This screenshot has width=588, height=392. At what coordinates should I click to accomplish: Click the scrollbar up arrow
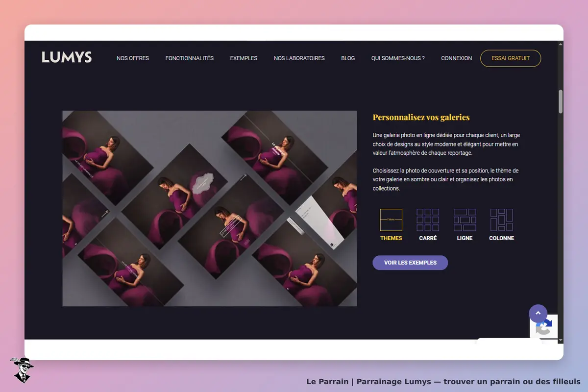pyautogui.click(x=561, y=44)
